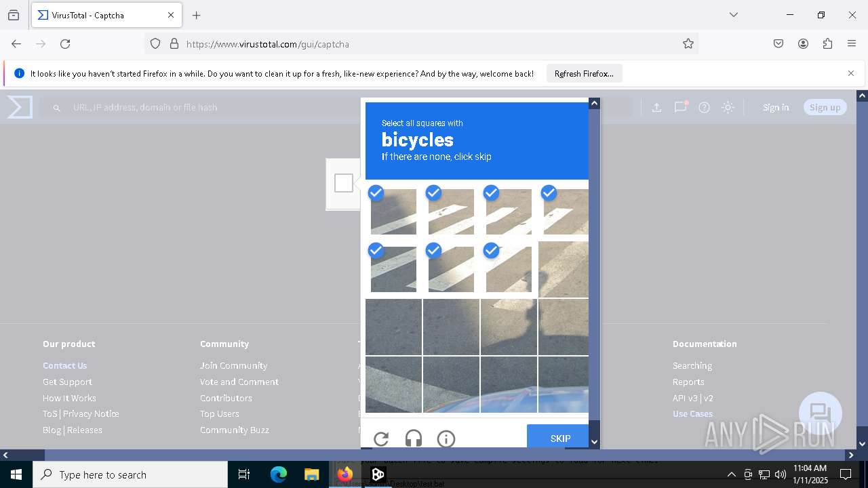Open How It Works footer link
868x488 pixels.
coord(69,398)
